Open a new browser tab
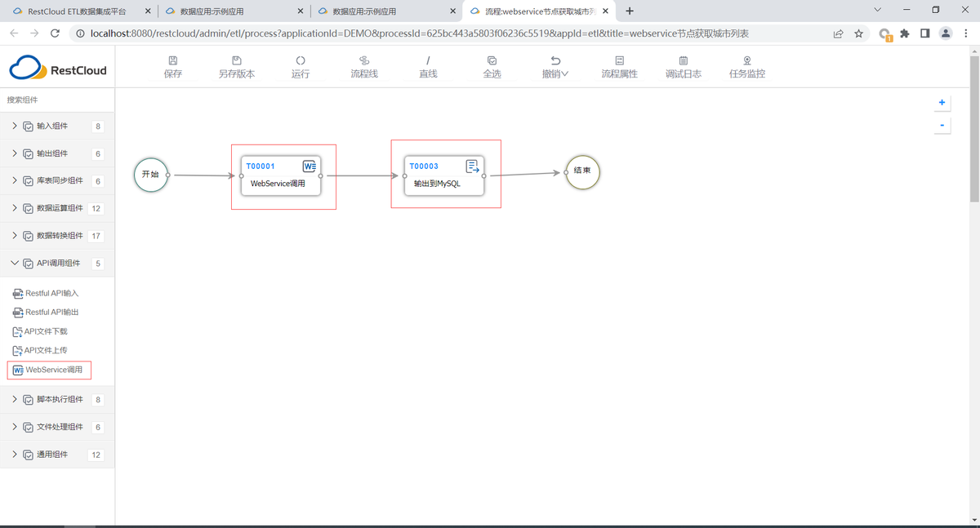Viewport: 980px width, 528px height. pos(630,11)
